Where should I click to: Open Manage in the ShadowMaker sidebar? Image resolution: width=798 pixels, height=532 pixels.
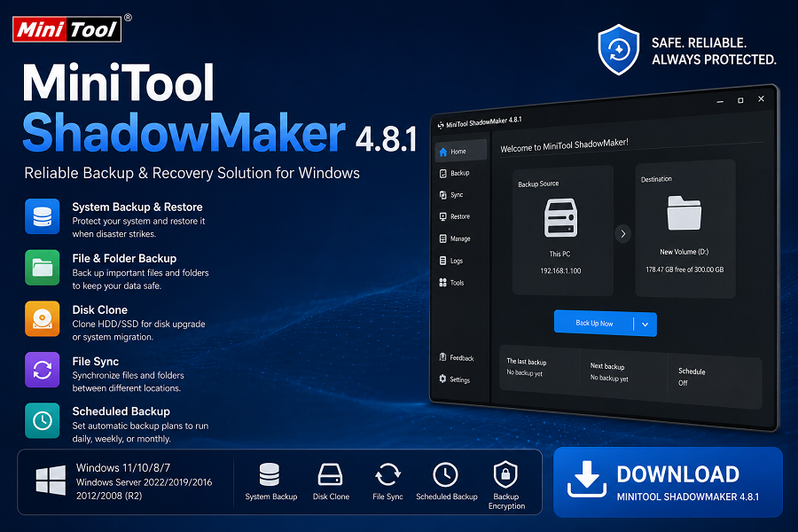pyautogui.click(x=455, y=239)
